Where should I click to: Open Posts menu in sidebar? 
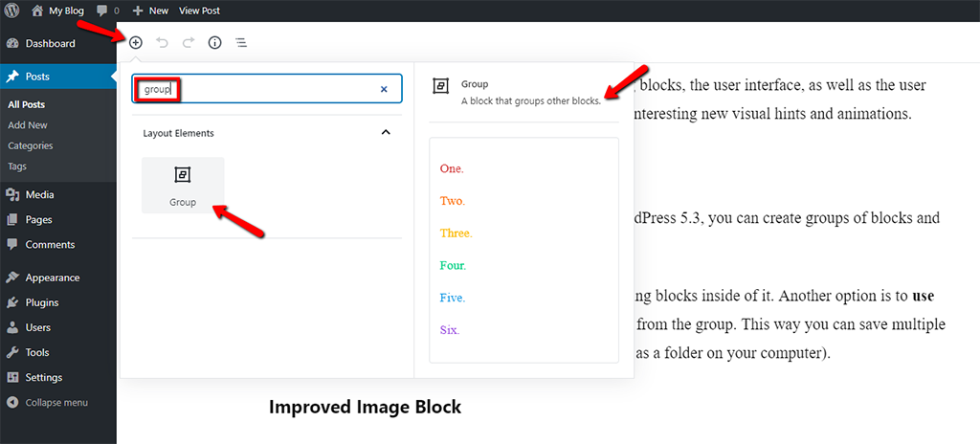[x=58, y=77]
